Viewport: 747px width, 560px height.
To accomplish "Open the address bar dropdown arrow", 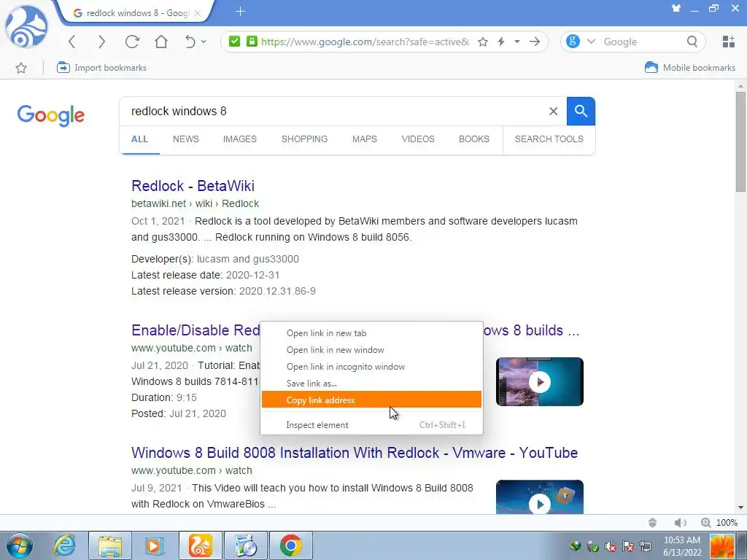I will [517, 42].
